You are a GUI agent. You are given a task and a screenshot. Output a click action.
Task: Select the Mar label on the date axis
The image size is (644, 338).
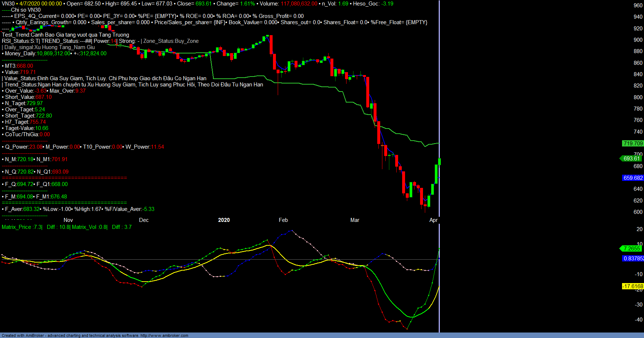[355, 220]
